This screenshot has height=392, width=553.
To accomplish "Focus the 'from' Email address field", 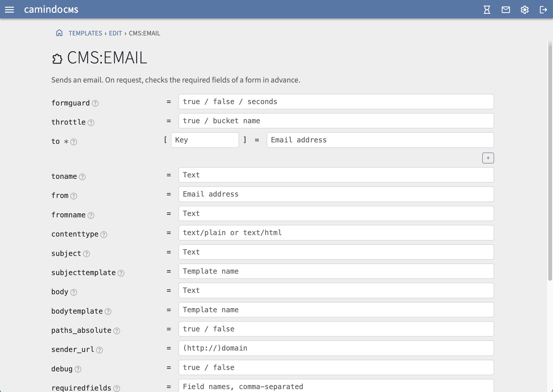I will tap(336, 194).
